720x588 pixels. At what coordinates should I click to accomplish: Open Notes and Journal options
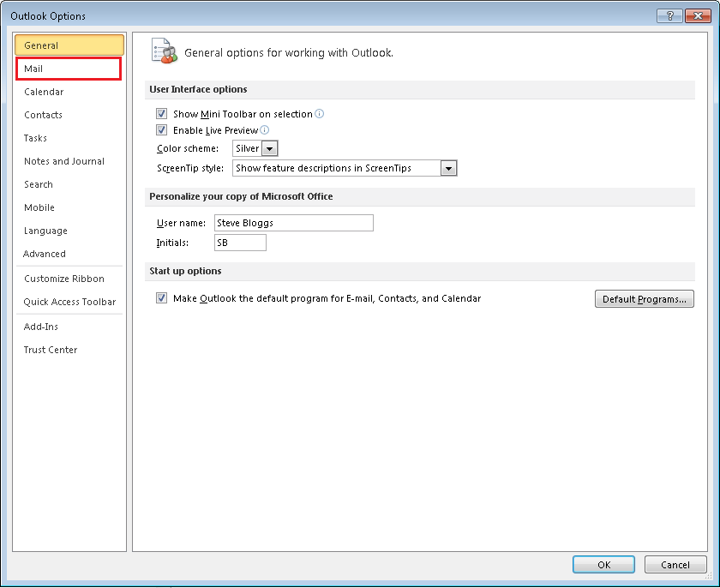pyautogui.click(x=69, y=161)
